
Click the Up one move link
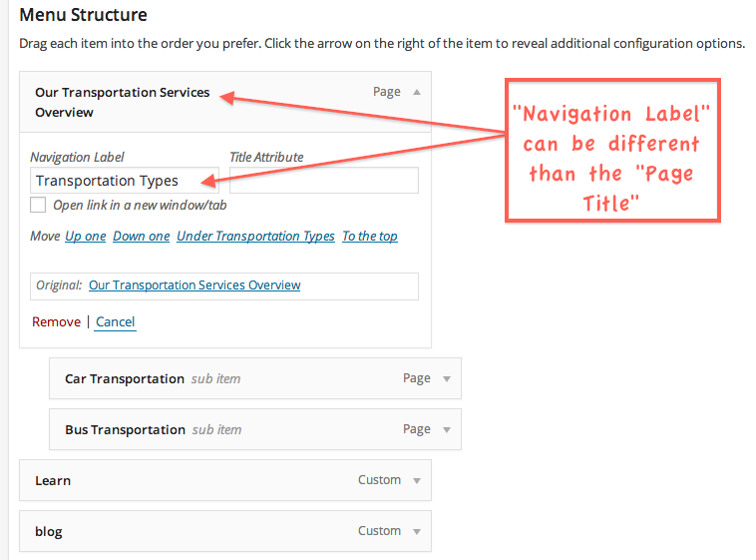click(x=86, y=237)
